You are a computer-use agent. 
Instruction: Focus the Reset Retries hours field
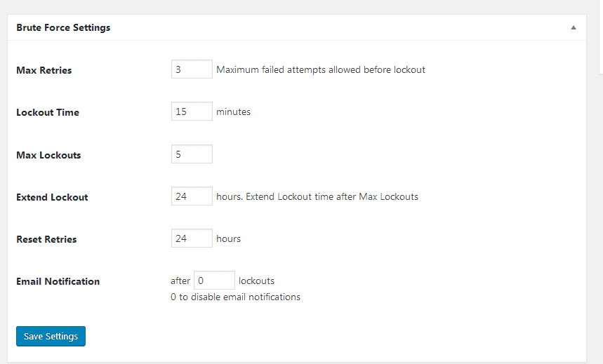pos(192,238)
